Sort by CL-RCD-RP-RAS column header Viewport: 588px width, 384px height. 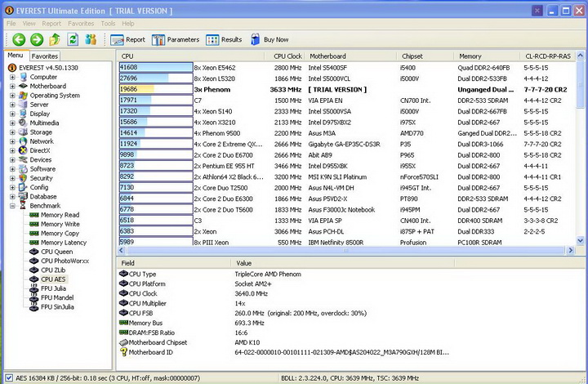(x=548, y=56)
